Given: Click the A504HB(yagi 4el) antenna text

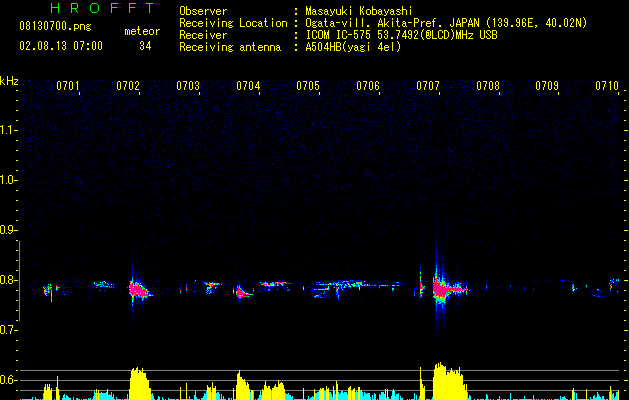Looking at the screenshot, I should [353, 47].
